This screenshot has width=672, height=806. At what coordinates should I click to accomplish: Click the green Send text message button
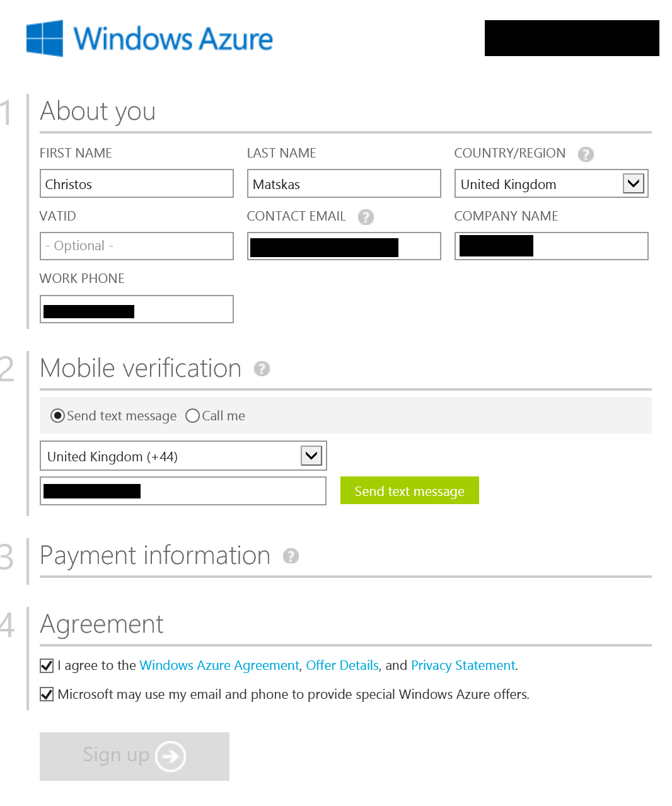pos(410,490)
